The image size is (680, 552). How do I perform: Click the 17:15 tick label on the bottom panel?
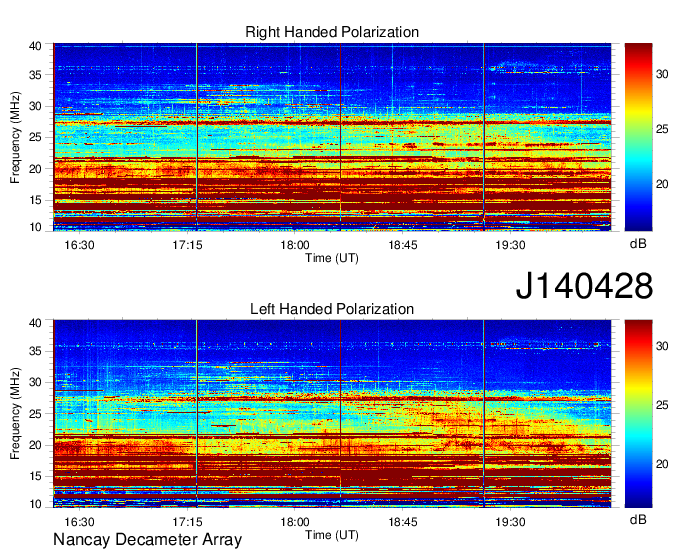[187, 522]
